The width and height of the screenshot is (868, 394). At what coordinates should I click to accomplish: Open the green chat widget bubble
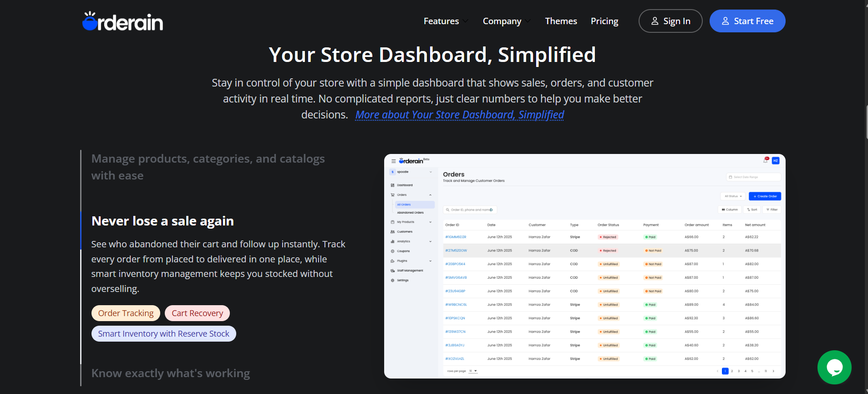pyautogui.click(x=834, y=367)
